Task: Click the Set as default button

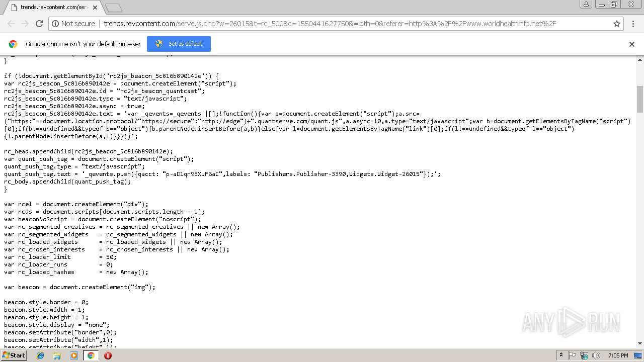Action: [179, 44]
